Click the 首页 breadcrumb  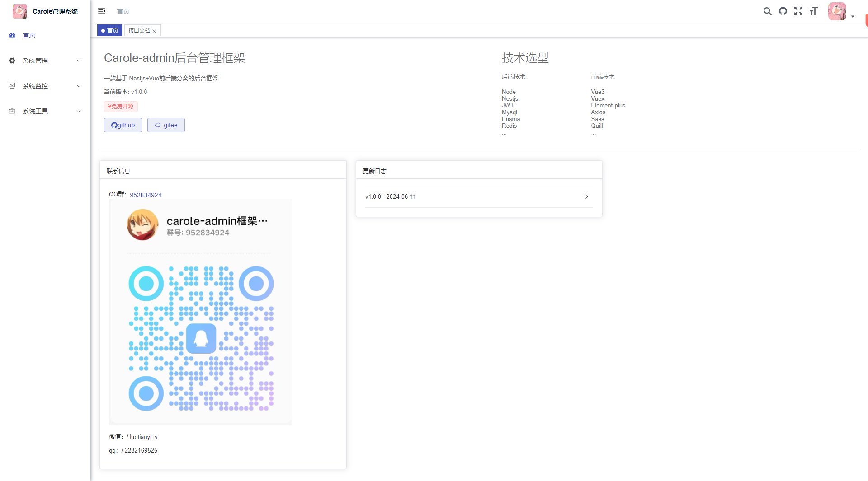tap(123, 11)
